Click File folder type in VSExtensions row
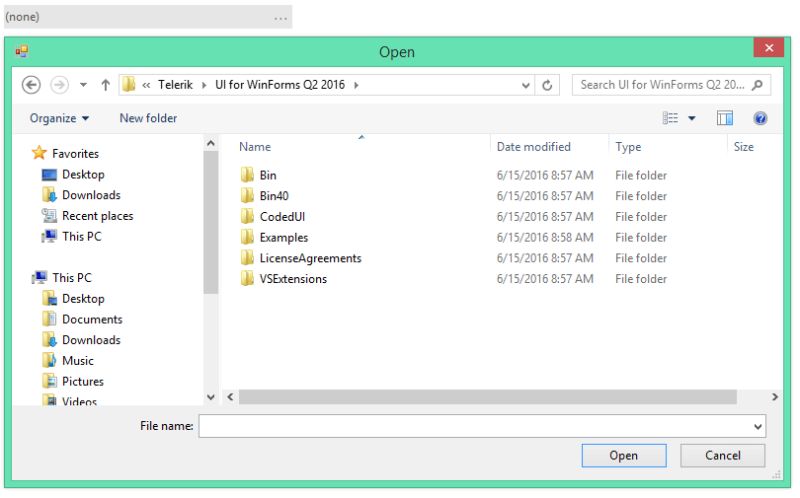 tap(641, 279)
